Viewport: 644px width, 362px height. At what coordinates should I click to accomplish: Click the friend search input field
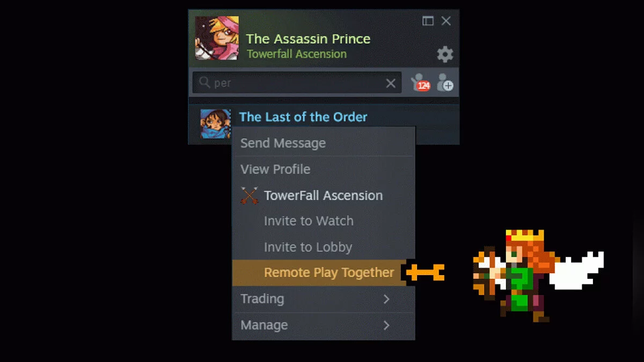pyautogui.click(x=297, y=83)
